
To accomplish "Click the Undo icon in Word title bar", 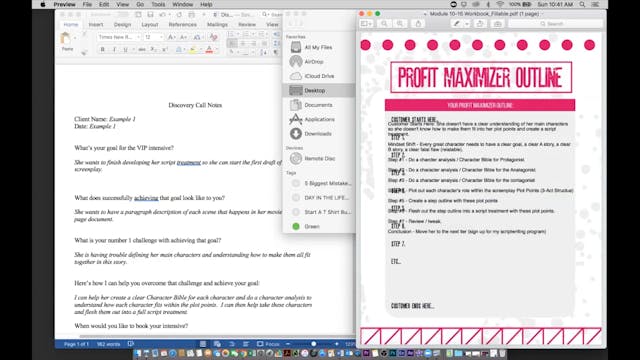I will click(x=162, y=15).
